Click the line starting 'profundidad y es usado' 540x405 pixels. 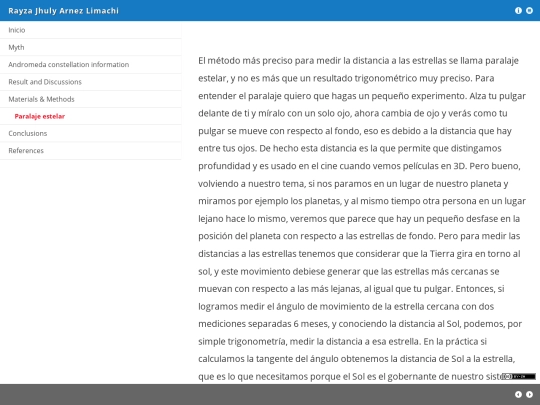(359, 166)
